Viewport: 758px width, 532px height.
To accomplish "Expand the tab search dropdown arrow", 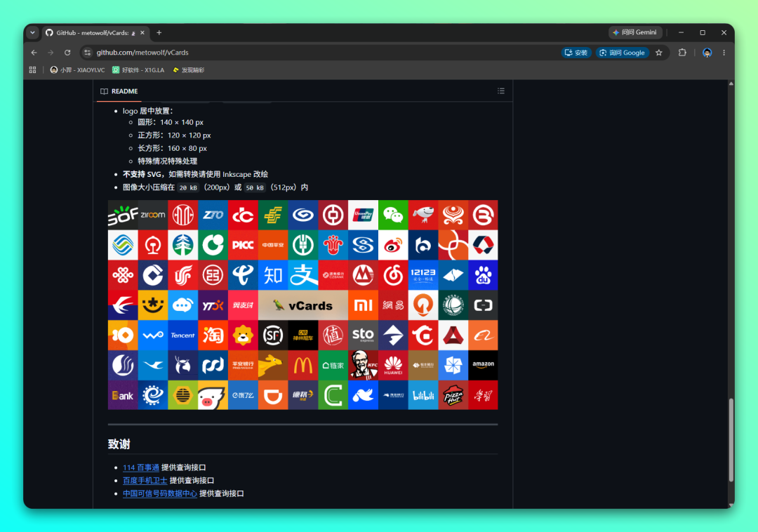I will [32, 33].
